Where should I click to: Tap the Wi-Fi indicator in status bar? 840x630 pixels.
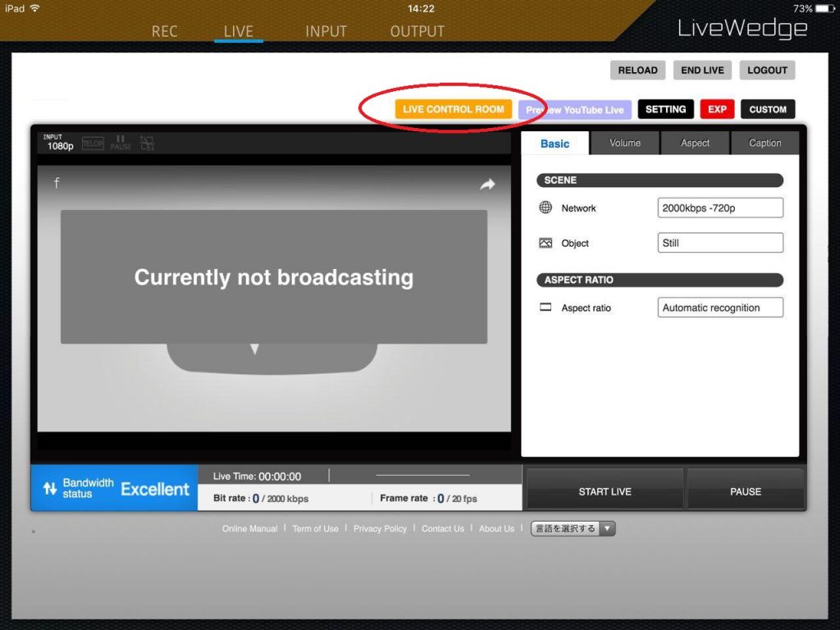point(35,8)
